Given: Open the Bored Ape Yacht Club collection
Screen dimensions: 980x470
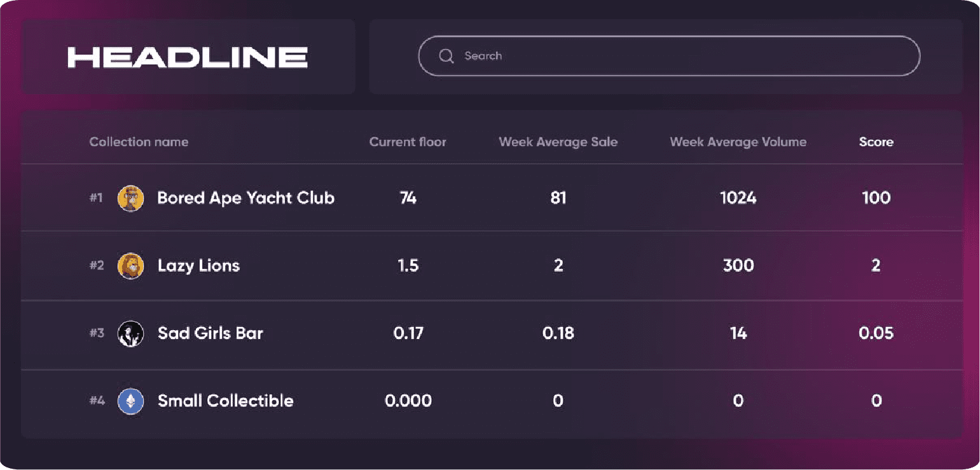Looking at the screenshot, I should [246, 198].
